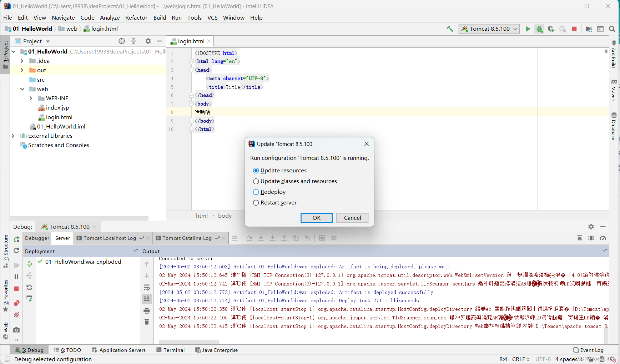Click the Rerun icon in Debug panel
The height and width of the screenshot is (364, 620).
pyautogui.click(x=16, y=239)
